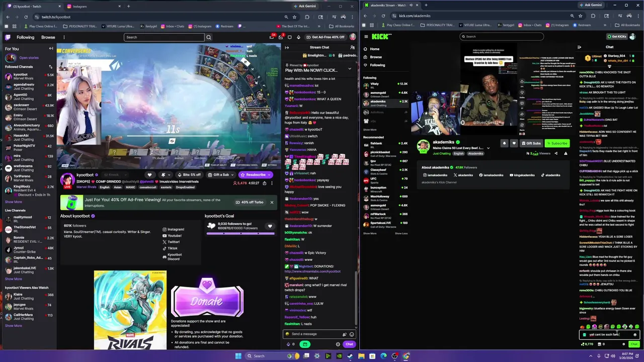Sort Followed Channels list icon
The height and width of the screenshot is (362, 644).
click(50, 67)
